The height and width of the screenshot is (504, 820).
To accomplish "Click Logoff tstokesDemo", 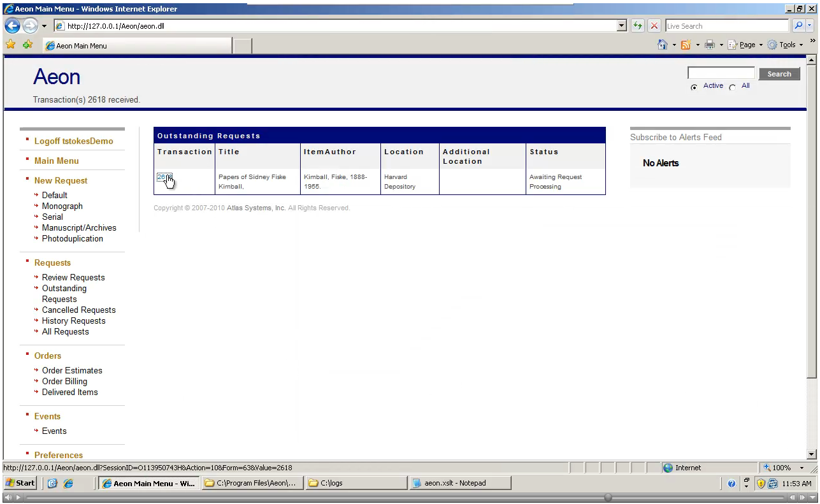I will (73, 141).
